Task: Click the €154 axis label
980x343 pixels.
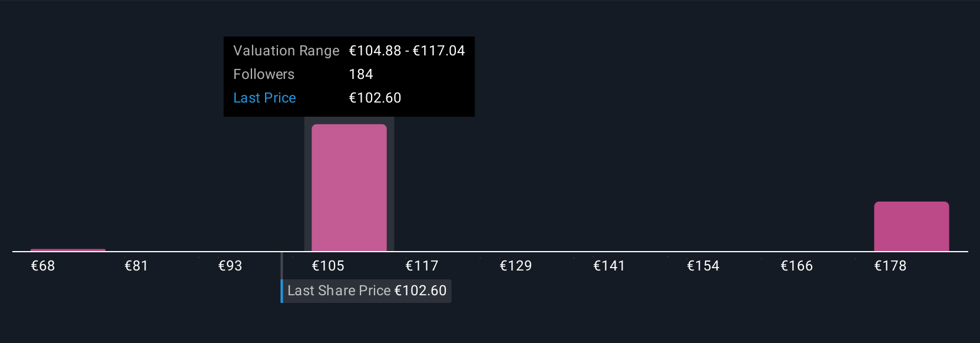Action: tap(703, 266)
